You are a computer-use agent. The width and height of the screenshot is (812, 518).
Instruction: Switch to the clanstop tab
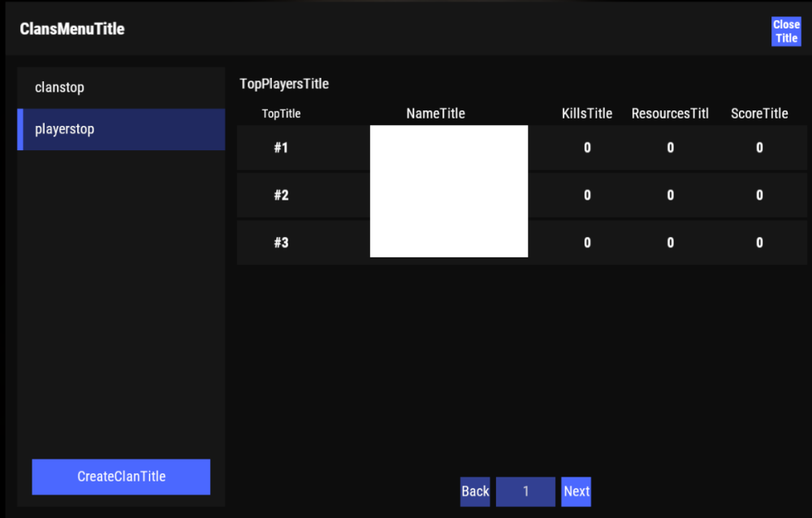pyautogui.click(x=121, y=88)
